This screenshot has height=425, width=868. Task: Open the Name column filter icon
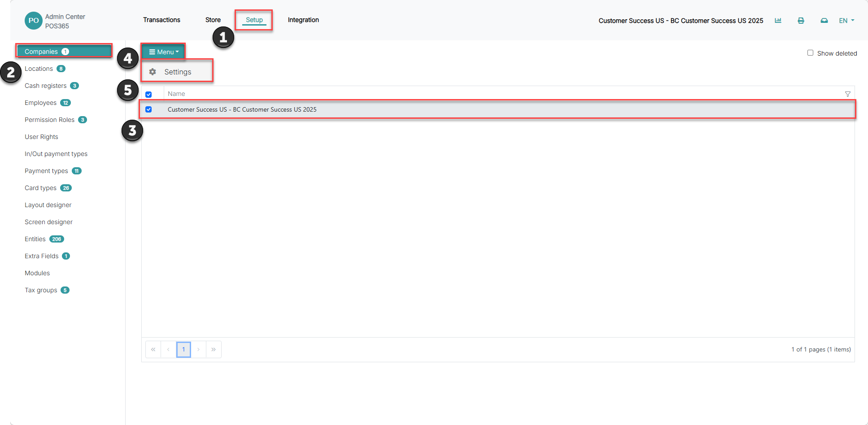pyautogui.click(x=847, y=94)
